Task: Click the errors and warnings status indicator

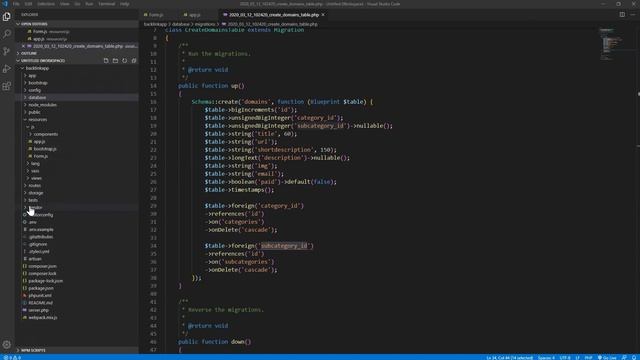Action: 12,358
